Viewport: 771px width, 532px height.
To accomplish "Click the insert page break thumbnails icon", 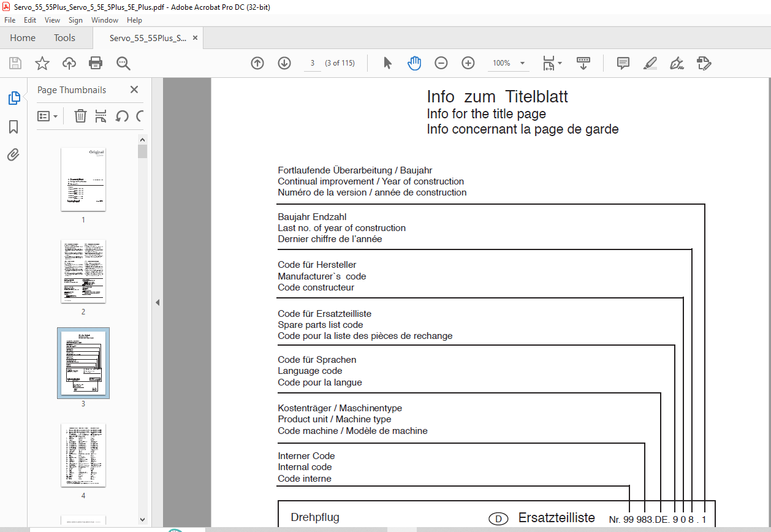I will point(101,116).
